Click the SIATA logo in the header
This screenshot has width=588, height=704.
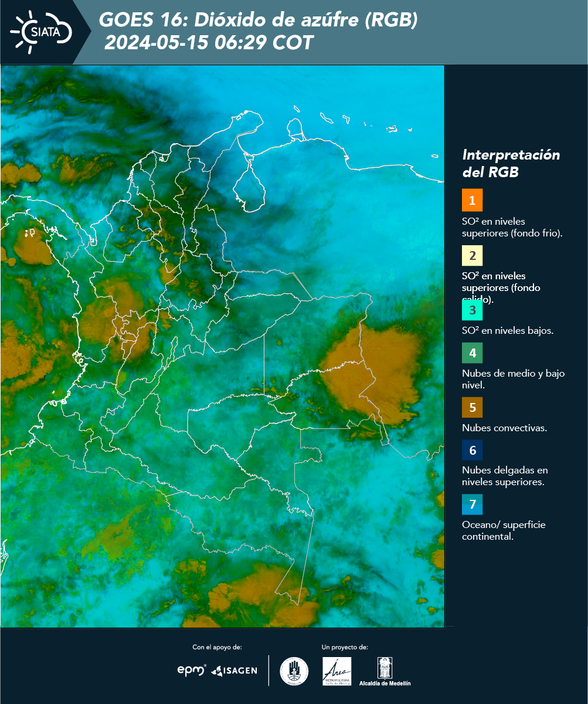pos(41,32)
